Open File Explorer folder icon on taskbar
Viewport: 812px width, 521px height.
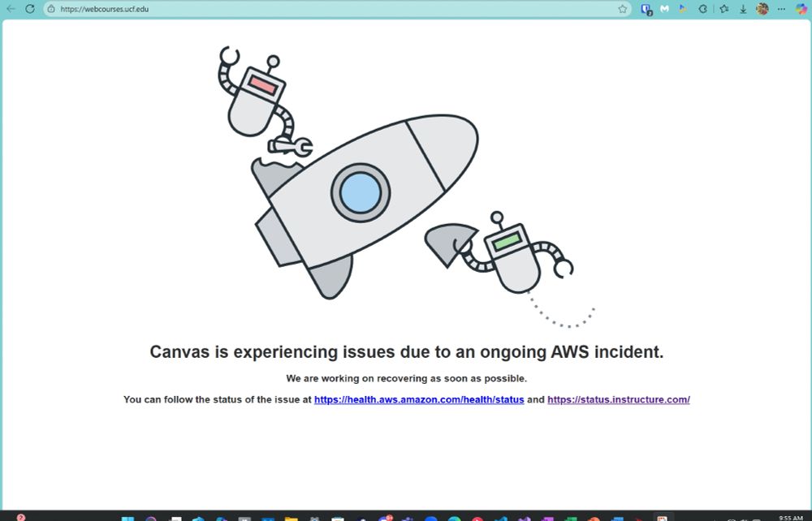pyautogui.click(x=291, y=519)
